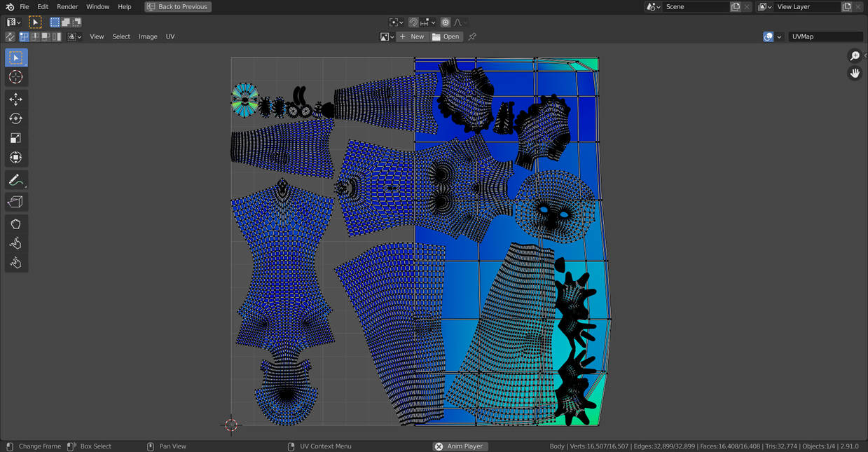868x452 pixels.
Task: Open the UV menu
Action: 170,36
